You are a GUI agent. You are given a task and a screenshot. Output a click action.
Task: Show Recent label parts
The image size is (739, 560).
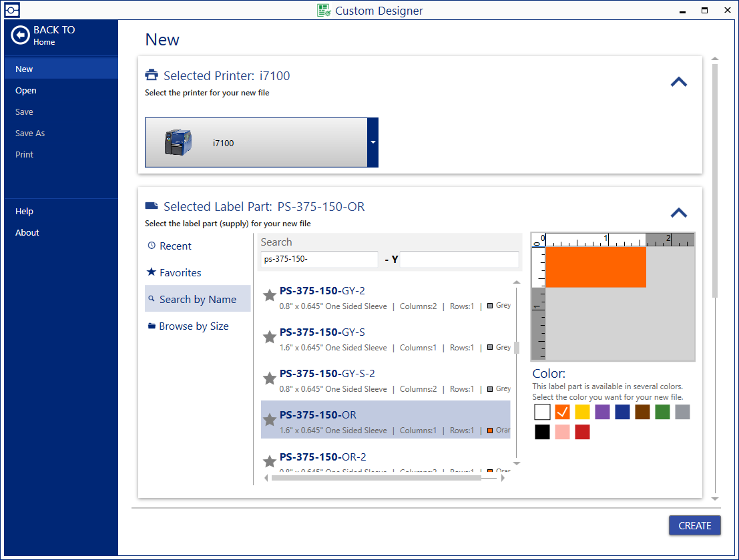(198, 246)
